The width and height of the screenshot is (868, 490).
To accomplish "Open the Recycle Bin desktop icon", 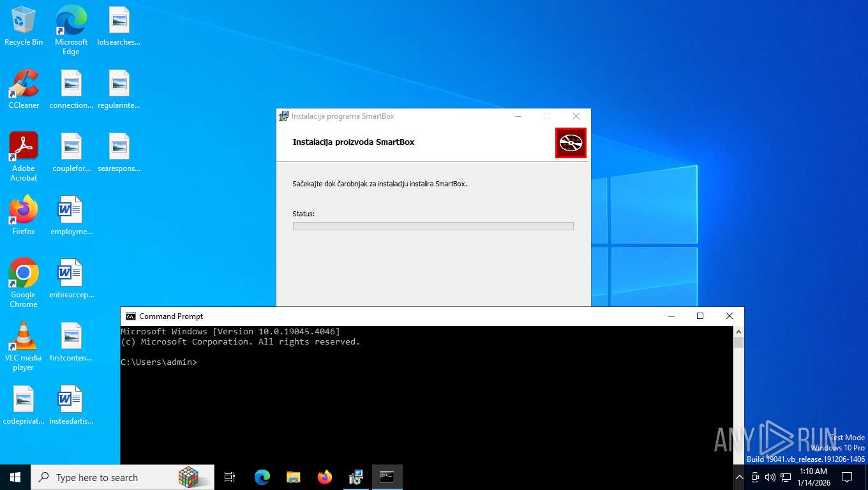I will click(x=24, y=27).
